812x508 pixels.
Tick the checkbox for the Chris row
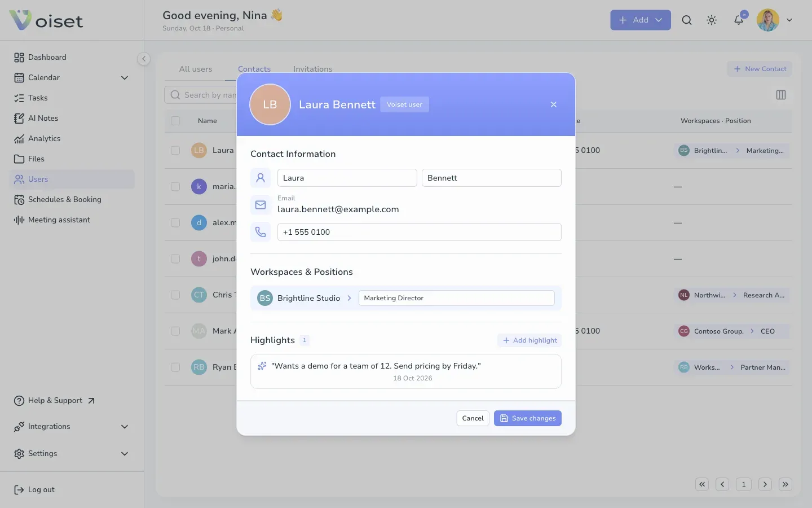(175, 295)
